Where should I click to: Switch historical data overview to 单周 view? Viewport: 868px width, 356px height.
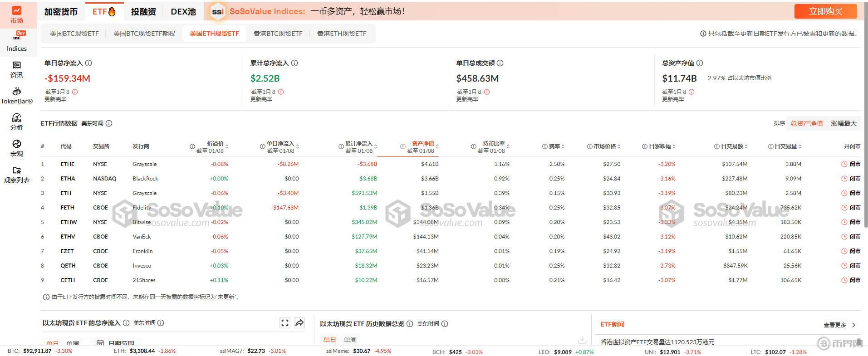coord(350,340)
